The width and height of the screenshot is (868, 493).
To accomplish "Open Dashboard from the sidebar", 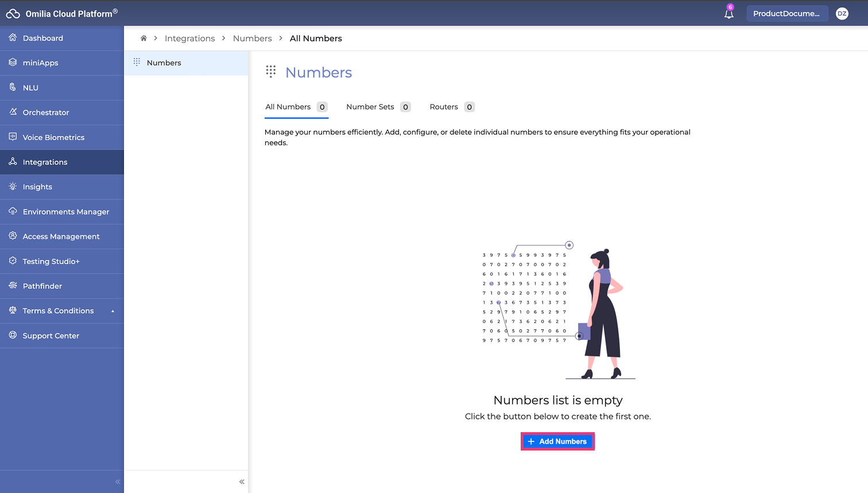I will [x=43, y=38].
